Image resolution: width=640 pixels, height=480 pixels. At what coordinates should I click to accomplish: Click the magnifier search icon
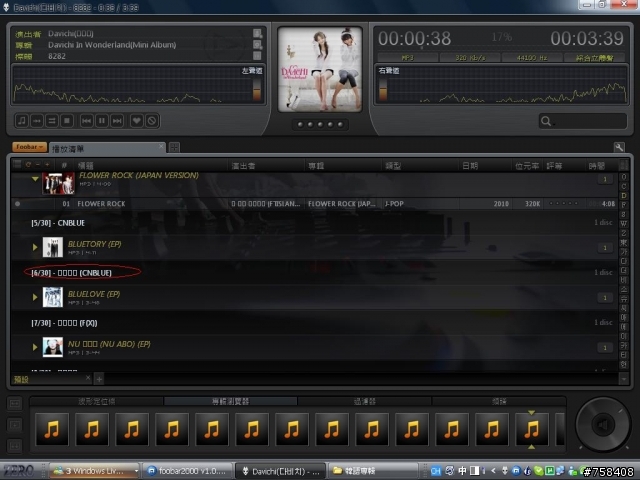(546, 121)
